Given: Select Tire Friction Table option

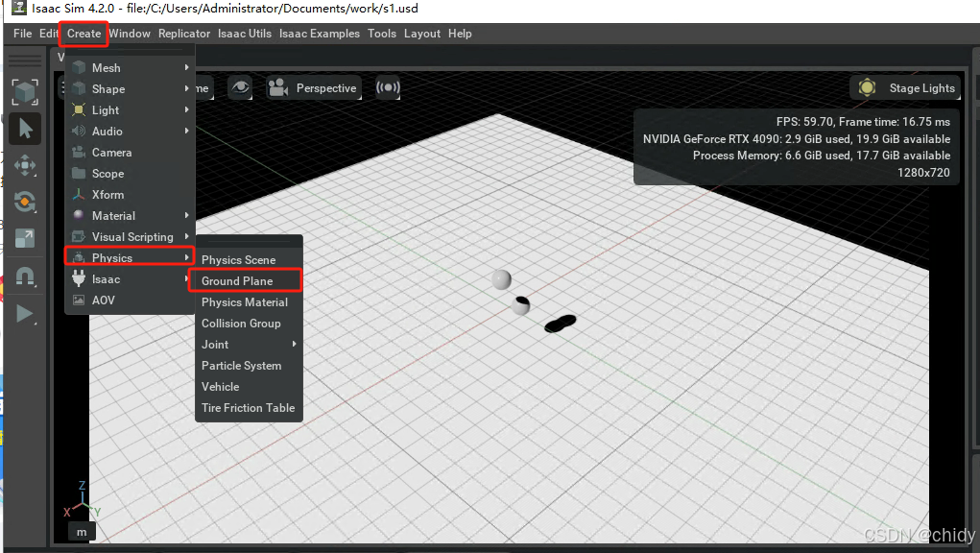Looking at the screenshot, I should click(x=248, y=408).
